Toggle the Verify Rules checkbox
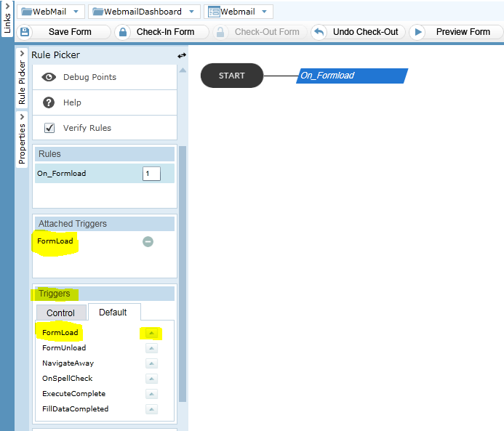The image size is (504, 431). pyautogui.click(x=49, y=128)
